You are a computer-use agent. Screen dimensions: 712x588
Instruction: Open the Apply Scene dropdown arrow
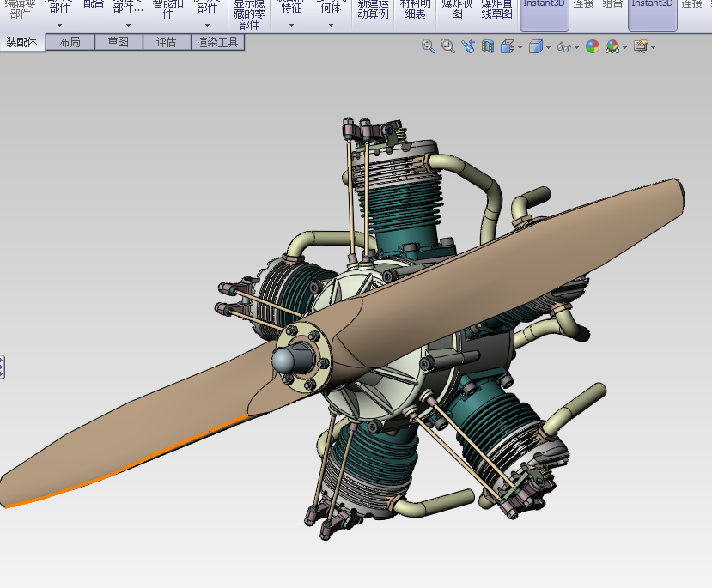coord(624,47)
